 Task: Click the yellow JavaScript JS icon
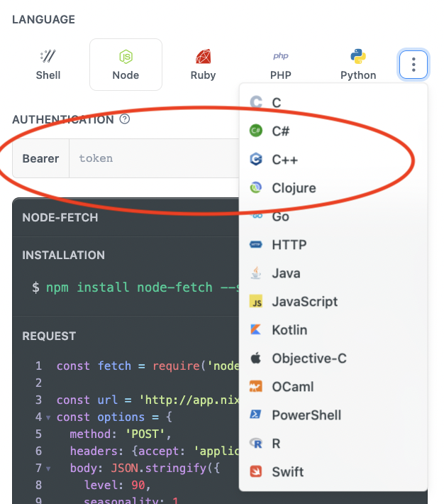(x=256, y=302)
